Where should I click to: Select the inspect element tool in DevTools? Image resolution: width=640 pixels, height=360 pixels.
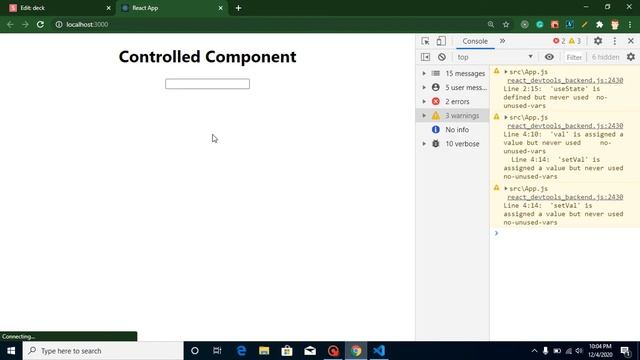pyautogui.click(x=425, y=41)
